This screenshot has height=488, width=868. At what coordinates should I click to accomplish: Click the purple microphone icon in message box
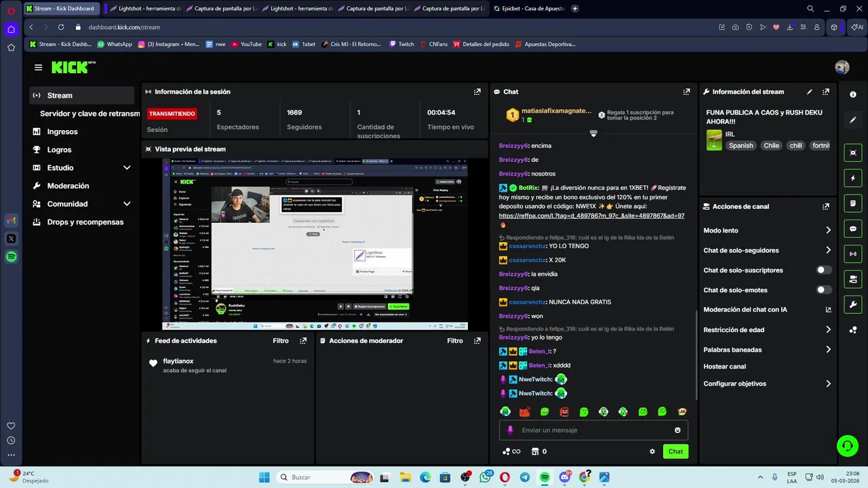pos(510,430)
